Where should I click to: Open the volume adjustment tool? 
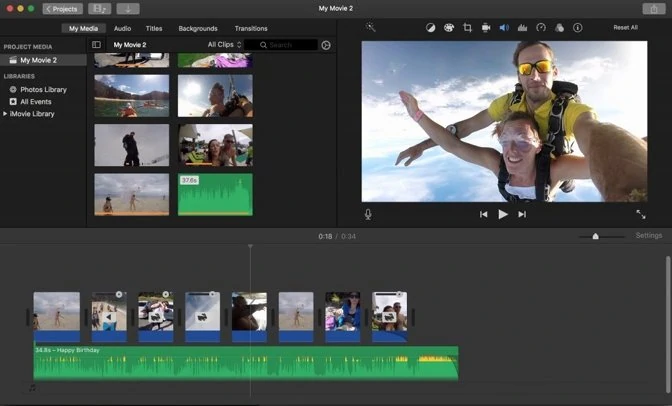point(504,28)
